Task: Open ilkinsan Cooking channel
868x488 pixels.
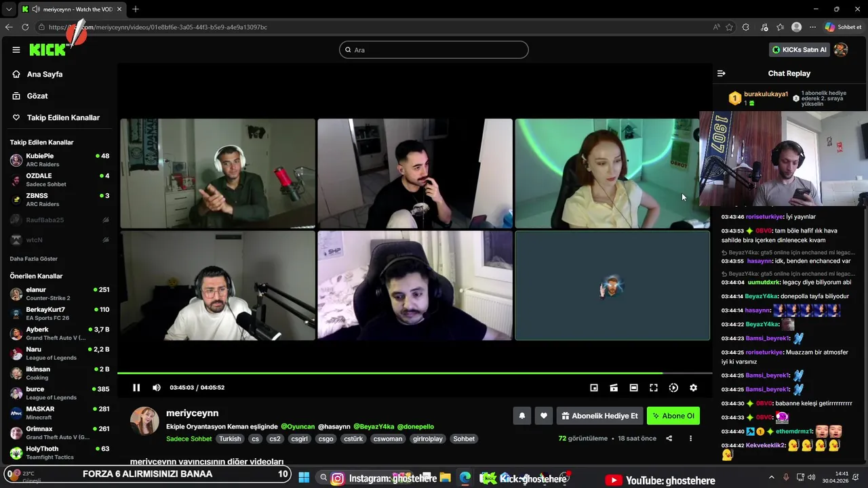Action: click(x=60, y=373)
